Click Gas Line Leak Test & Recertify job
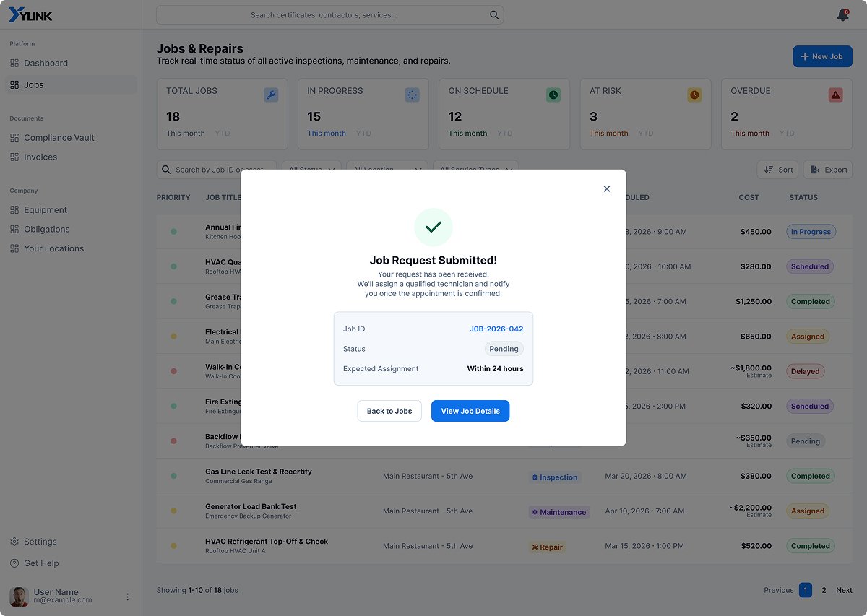Image resolution: width=867 pixels, height=616 pixels. point(259,472)
